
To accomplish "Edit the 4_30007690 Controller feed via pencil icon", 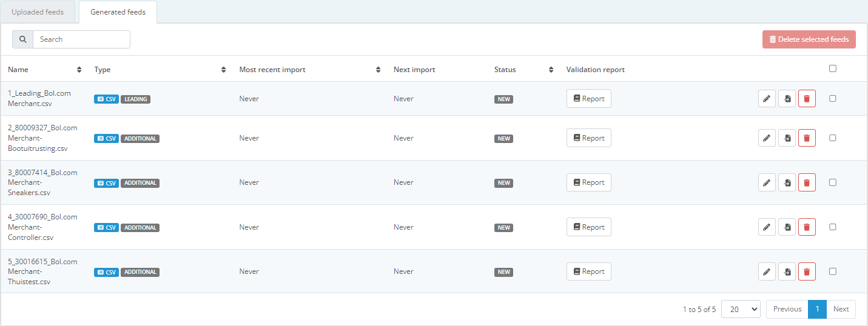I will pyautogui.click(x=767, y=227).
